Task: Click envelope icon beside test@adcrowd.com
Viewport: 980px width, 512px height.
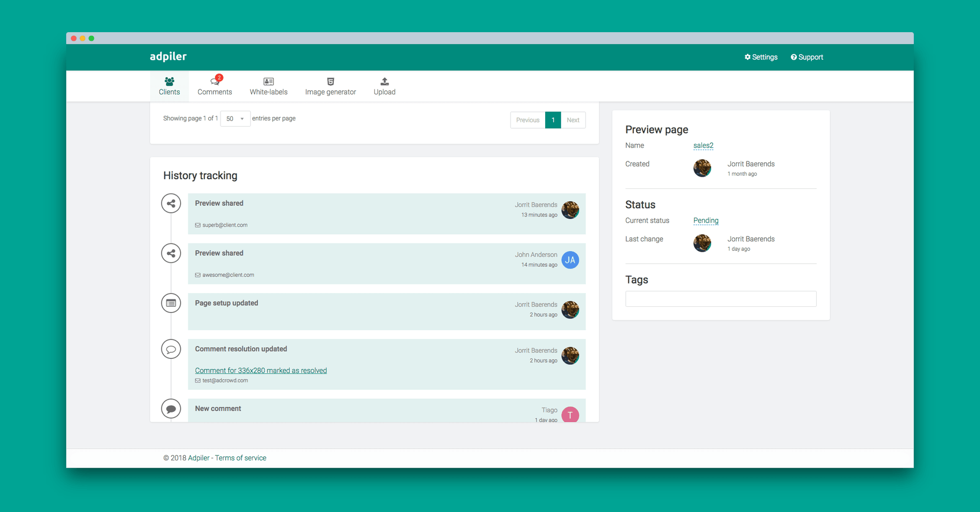Action: pos(198,381)
